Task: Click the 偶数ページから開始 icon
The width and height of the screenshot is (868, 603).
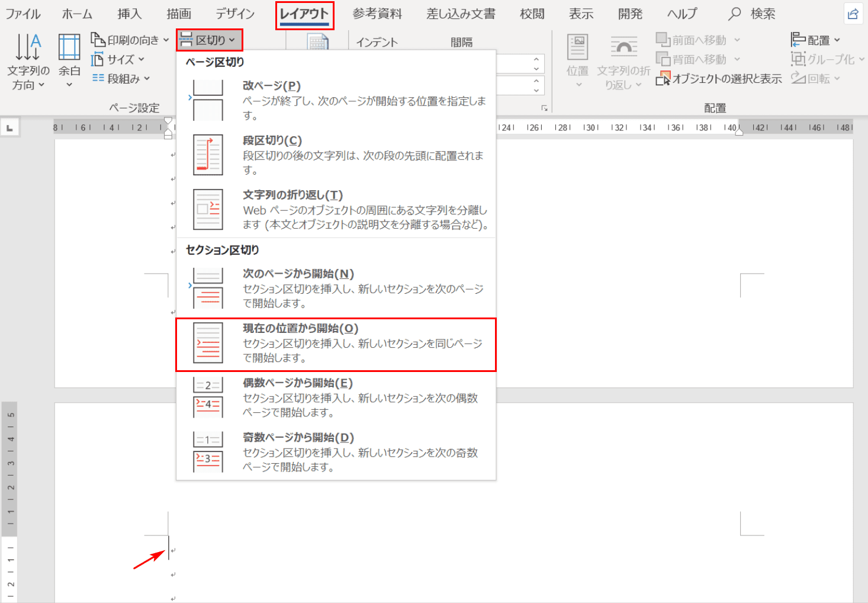Action: click(x=208, y=397)
